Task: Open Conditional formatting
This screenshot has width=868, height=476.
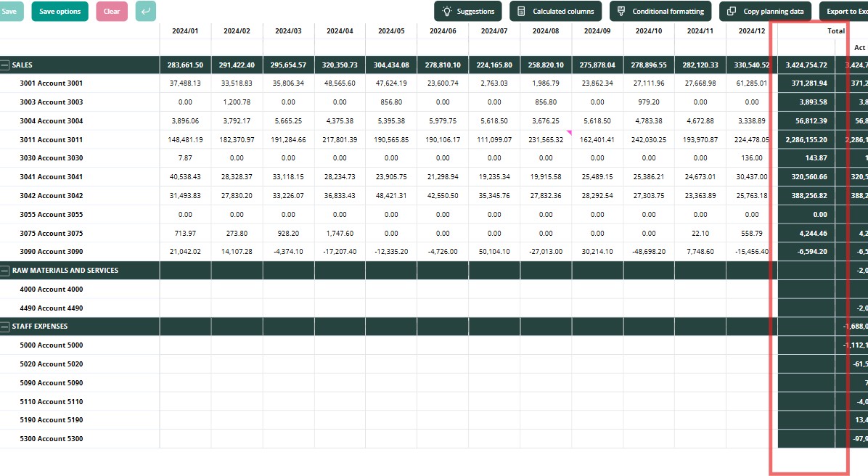Action: pos(660,11)
